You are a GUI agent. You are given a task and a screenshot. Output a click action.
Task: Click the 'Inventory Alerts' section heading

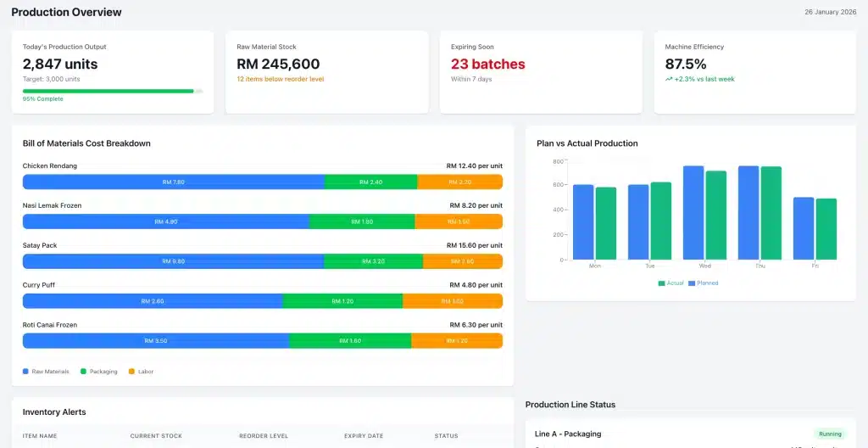(54, 412)
